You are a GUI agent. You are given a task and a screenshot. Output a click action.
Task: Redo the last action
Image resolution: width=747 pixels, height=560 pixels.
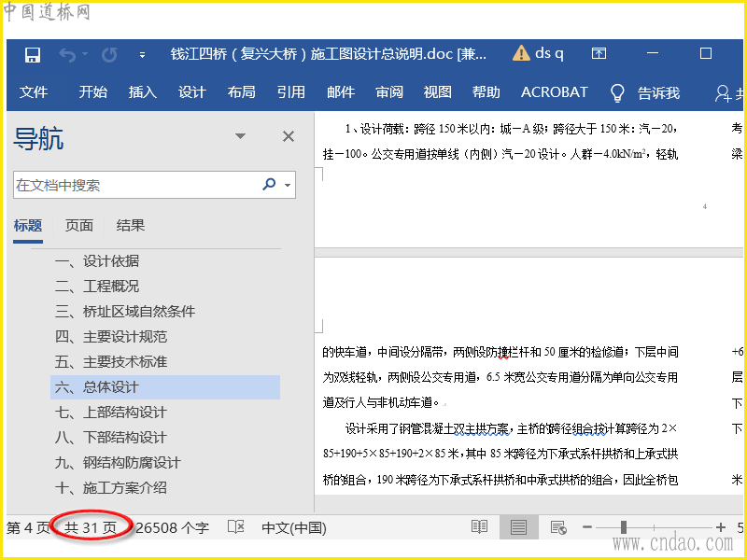point(109,55)
